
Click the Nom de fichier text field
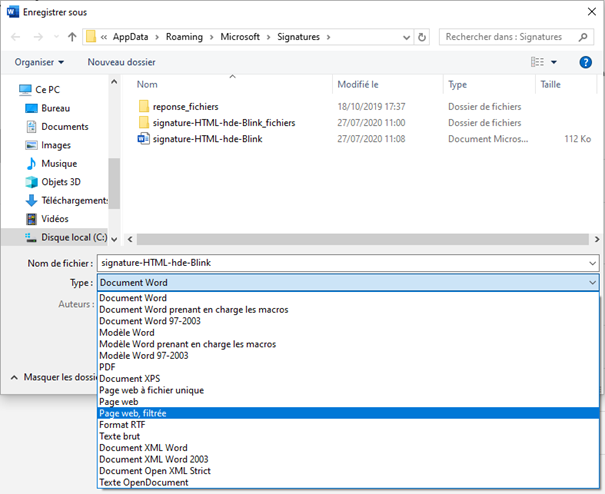coord(343,263)
